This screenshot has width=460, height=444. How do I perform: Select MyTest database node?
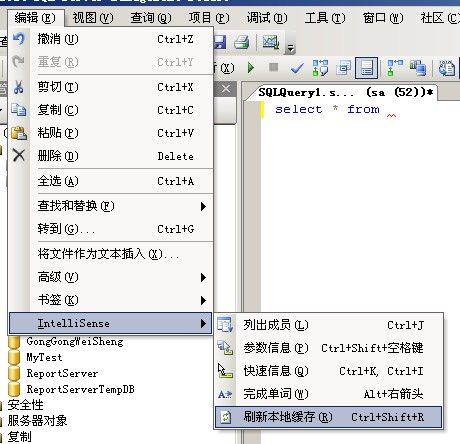(x=44, y=357)
